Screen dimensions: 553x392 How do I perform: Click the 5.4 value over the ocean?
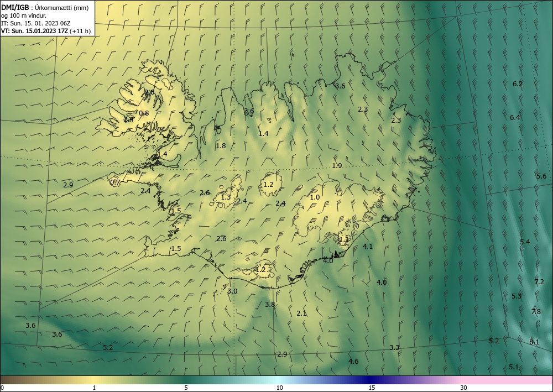pos(525,242)
